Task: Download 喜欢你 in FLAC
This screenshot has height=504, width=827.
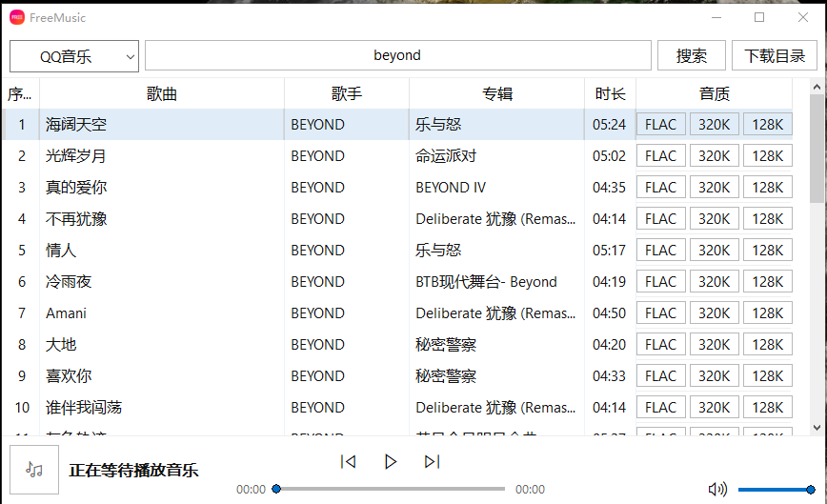Action: (661, 376)
